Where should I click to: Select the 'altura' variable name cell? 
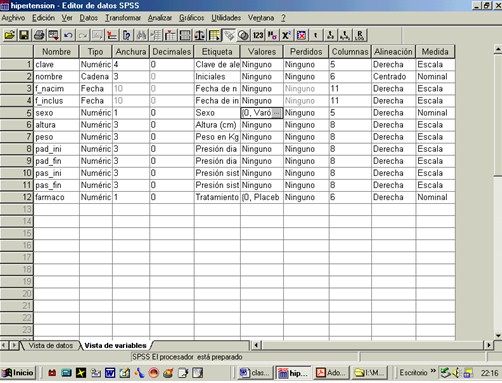pyautogui.click(x=56, y=125)
